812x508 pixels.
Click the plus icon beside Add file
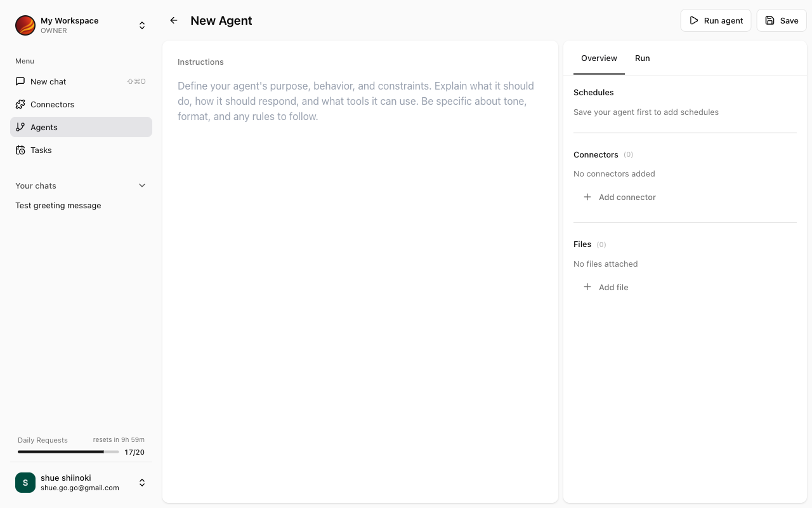587,287
